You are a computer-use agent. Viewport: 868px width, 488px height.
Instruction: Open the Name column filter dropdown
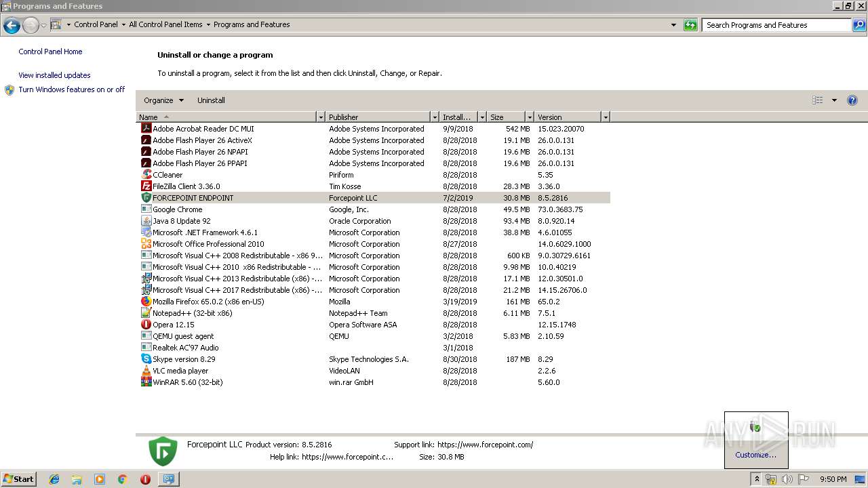click(x=321, y=117)
